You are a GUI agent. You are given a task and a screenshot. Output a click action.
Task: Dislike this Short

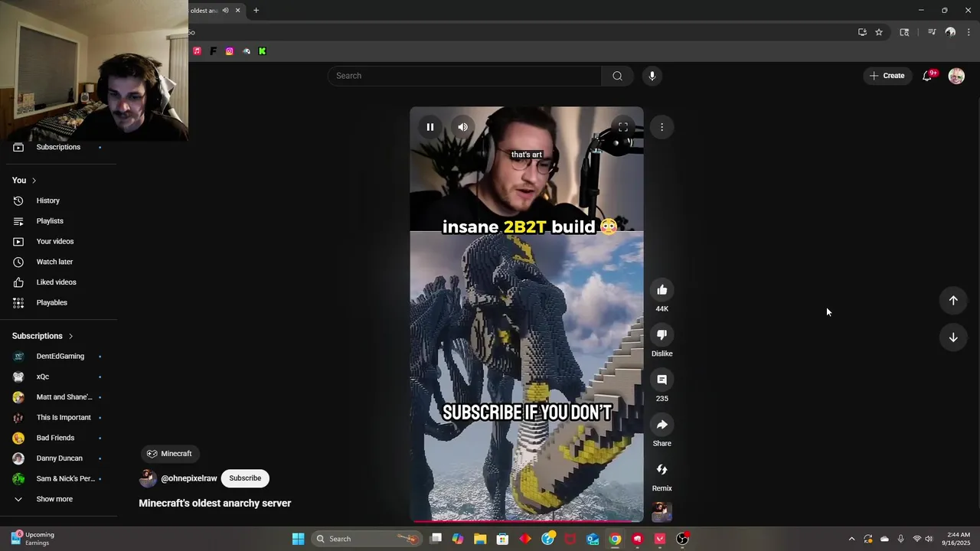[x=662, y=334]
